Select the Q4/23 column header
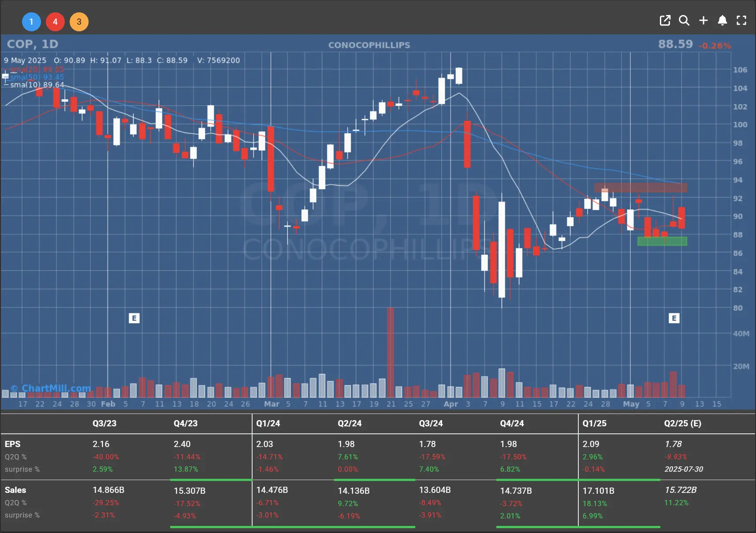Viewport: 756px width, 533px height. [x=186, y=423]
